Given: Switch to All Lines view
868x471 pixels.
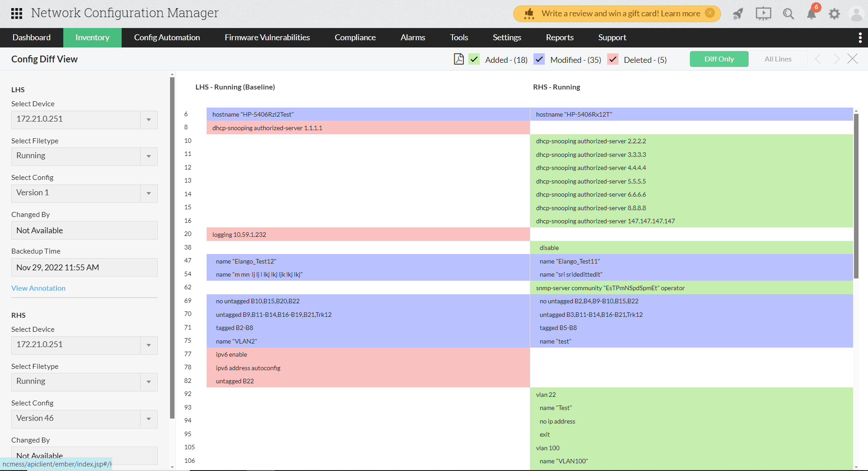Looking at the screenshot, I should click(778, 59).
